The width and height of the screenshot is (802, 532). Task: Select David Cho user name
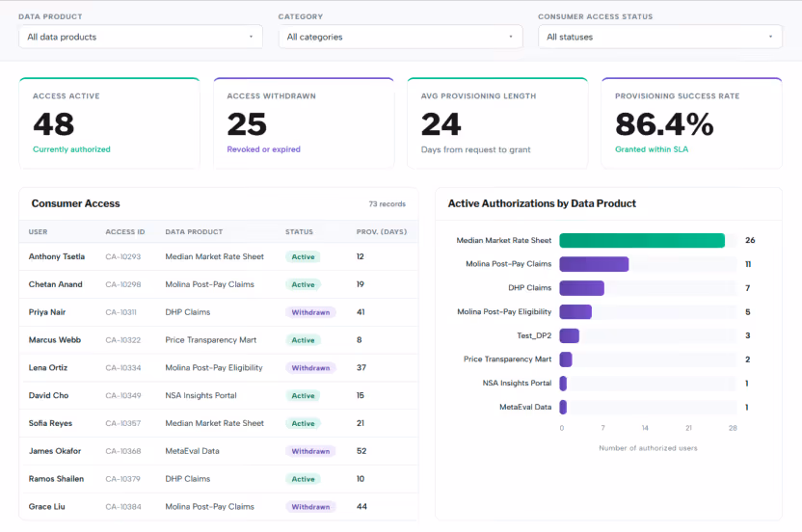(48, 395)
